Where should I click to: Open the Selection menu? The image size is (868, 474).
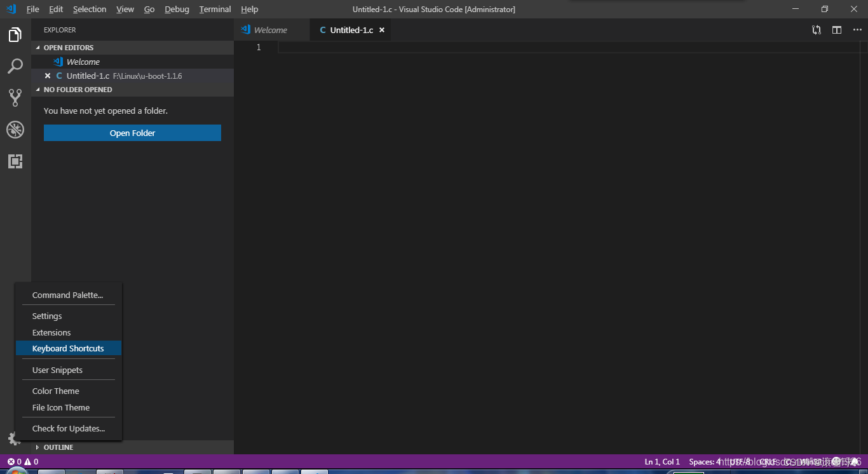point(90,9)
